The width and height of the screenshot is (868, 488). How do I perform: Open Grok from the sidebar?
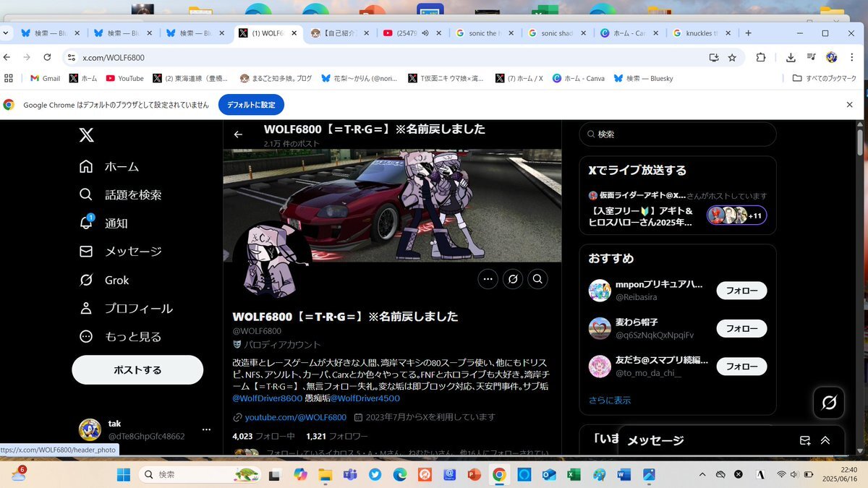click(104, 280)
